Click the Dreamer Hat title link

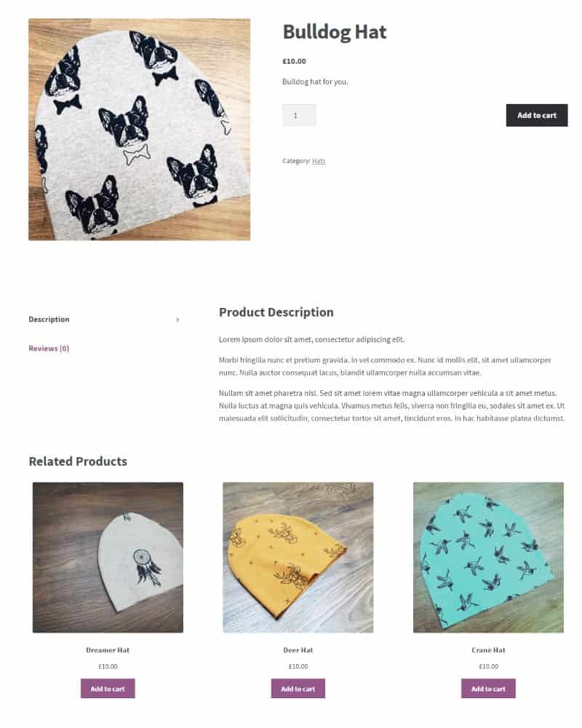[x=108, y=650]
